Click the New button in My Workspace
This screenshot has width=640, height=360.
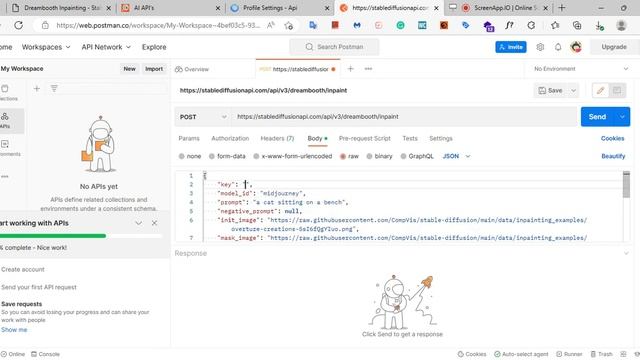coord(129,69)
